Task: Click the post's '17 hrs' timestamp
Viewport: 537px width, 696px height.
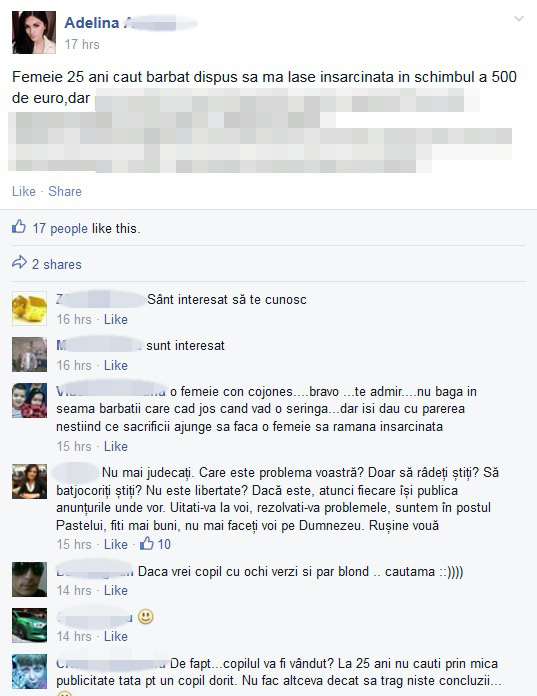Action: (x=82, y=44)
